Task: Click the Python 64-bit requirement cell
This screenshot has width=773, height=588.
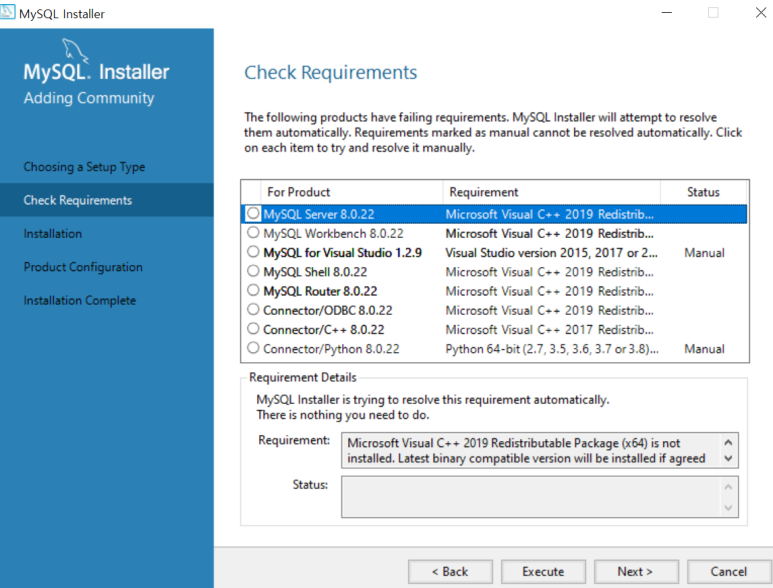Action: [552, 349]
